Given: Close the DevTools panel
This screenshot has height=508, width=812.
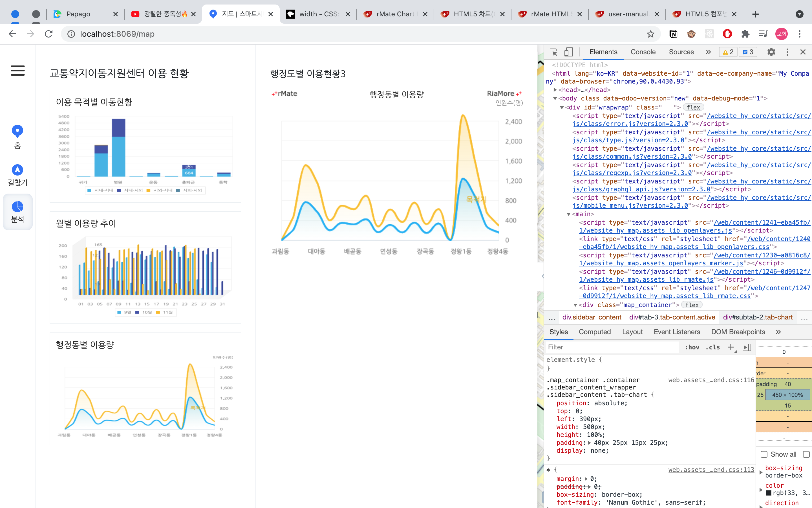Looking at the screenshot, I should (x=803, y=52).
